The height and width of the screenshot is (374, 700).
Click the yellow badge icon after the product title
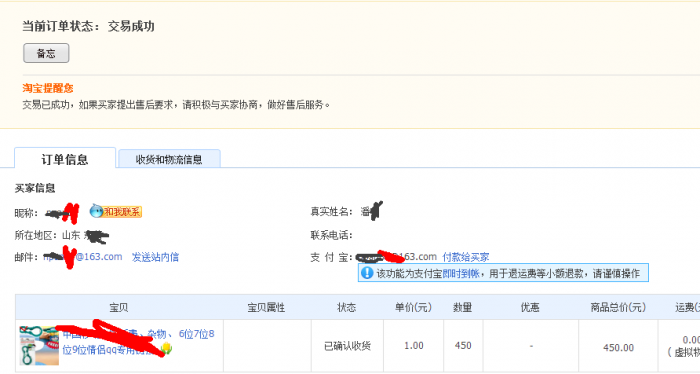click(x=167, y=348)
